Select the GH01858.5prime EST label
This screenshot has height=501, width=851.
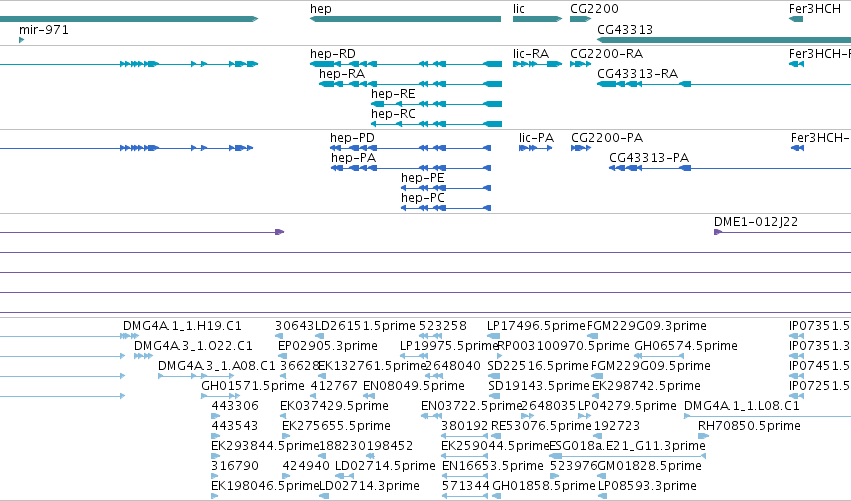point(544,486)
